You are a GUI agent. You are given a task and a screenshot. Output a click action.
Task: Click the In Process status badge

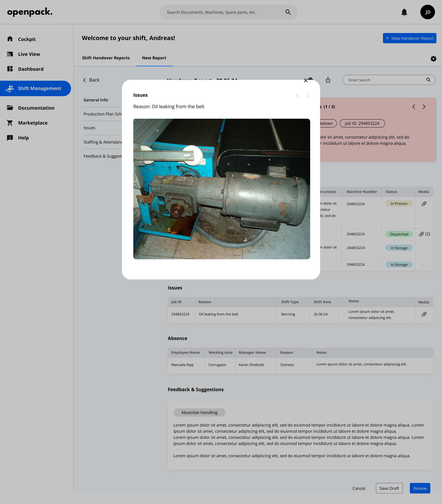point(399,203)
